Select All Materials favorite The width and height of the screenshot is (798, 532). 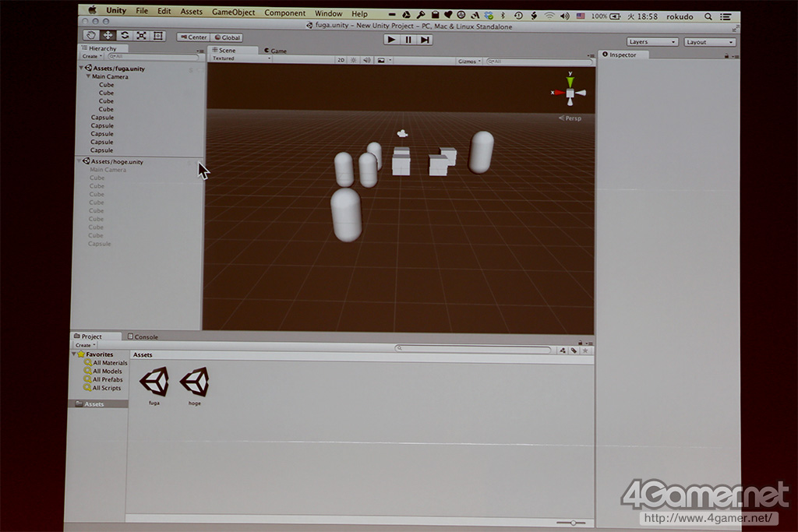pyautogui.click(x=106, y=363)
